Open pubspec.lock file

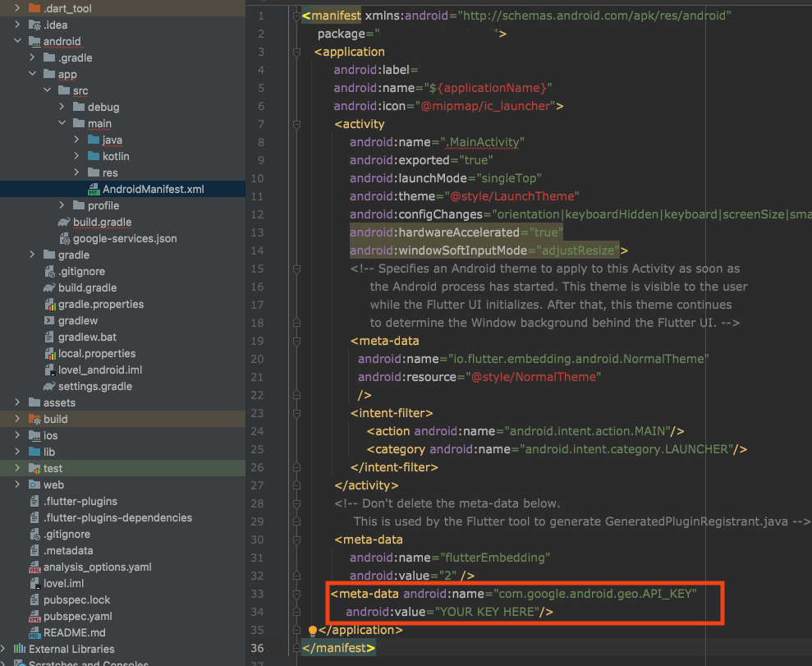[x=76, y=599]
